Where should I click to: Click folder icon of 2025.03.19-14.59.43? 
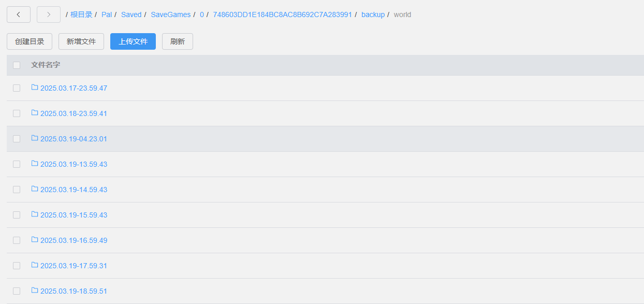tap(35, 189)
